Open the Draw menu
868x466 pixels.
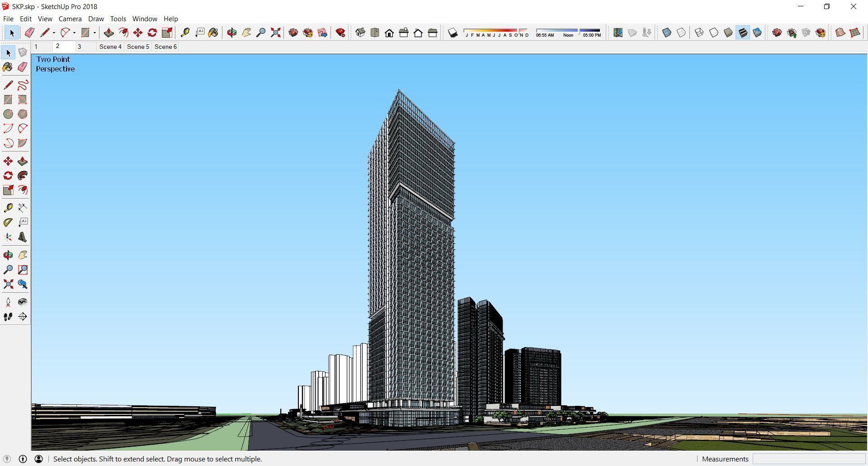coord(96,19)
